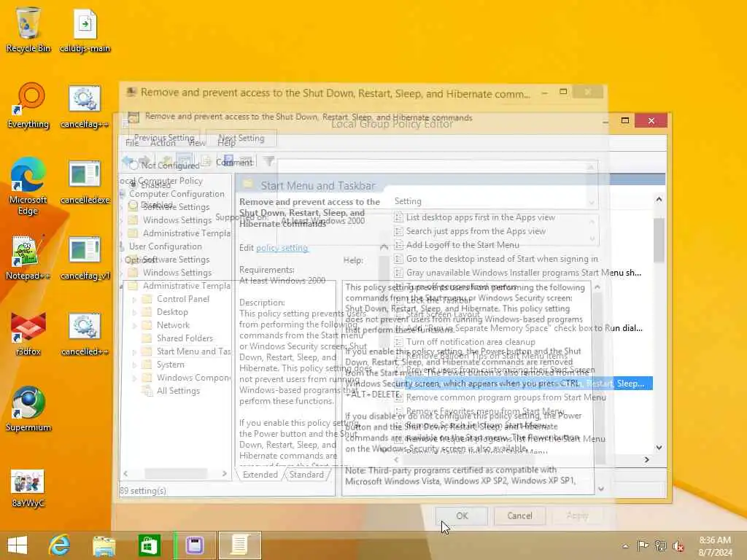The image size is (747, 560).
Task: Click the Next Setting button
Action: point(241,138)
